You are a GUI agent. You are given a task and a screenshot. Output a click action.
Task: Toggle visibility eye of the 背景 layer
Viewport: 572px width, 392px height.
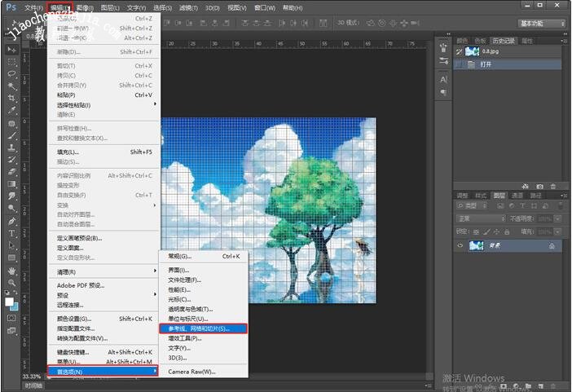tap(461, 245)
